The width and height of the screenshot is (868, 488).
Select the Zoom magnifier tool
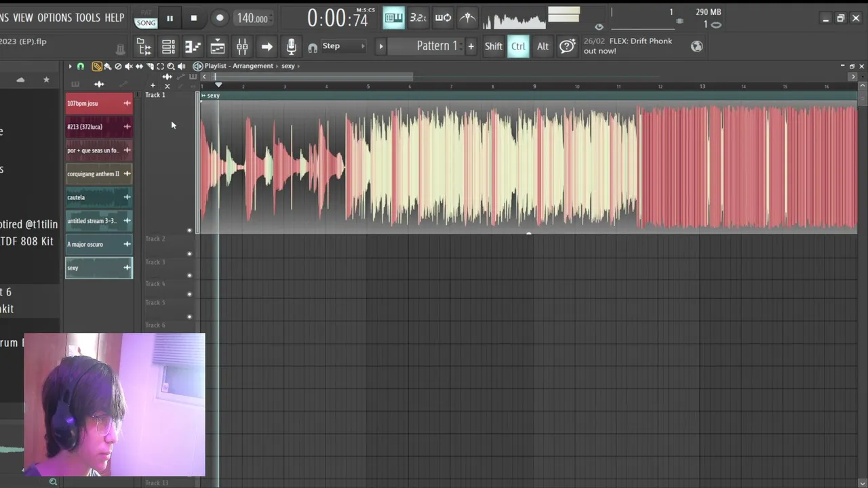click(x=171, y=66)
